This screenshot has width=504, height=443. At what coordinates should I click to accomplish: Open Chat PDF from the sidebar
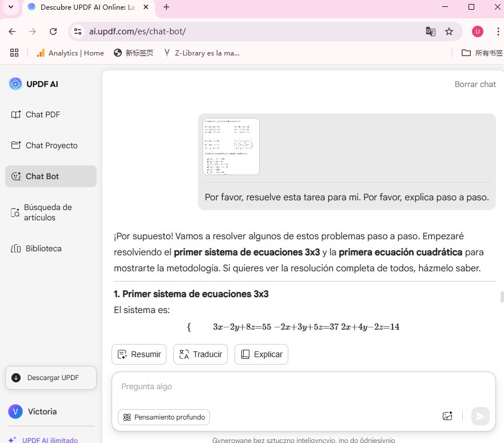tap(35, 114)
